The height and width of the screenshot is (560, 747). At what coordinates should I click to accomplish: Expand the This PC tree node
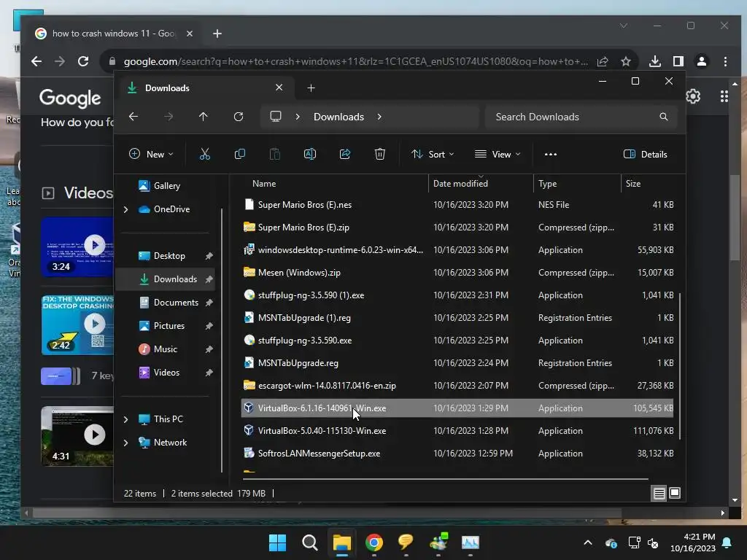(125, 419)
